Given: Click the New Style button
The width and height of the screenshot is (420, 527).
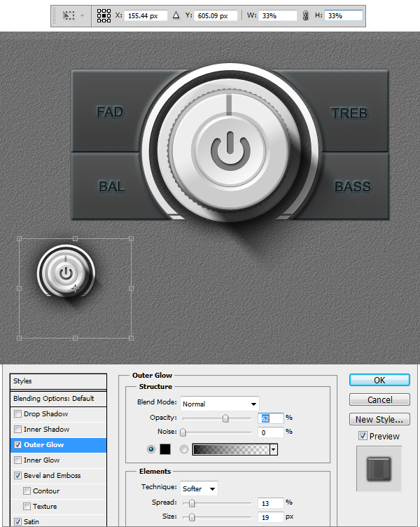Looking at the screenshot, I should [379, 420].
